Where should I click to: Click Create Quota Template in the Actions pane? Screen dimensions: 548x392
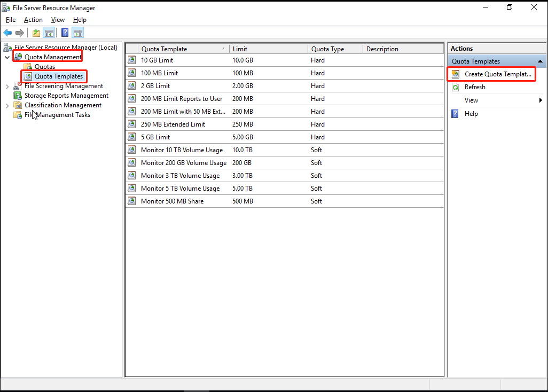[x=497, y=74]
